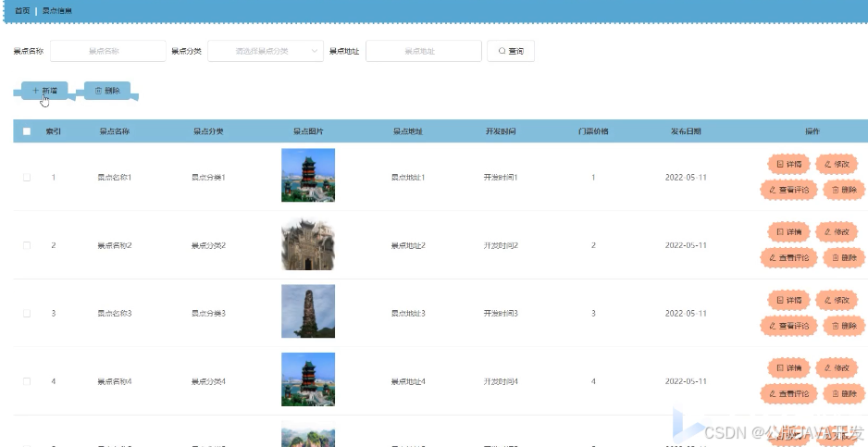
Task: Click the 发布日期 column header
Action: (x=687, y=131)
